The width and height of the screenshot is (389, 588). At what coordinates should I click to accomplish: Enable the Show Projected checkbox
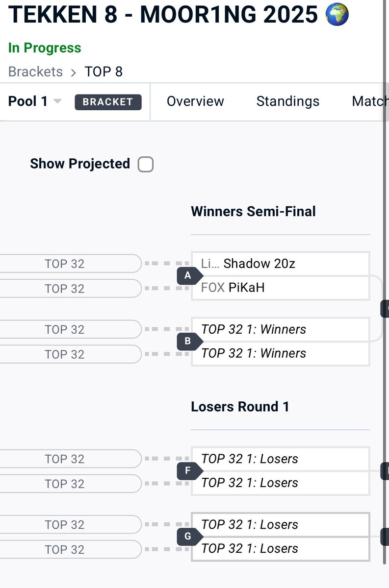(x=146, y=164)
